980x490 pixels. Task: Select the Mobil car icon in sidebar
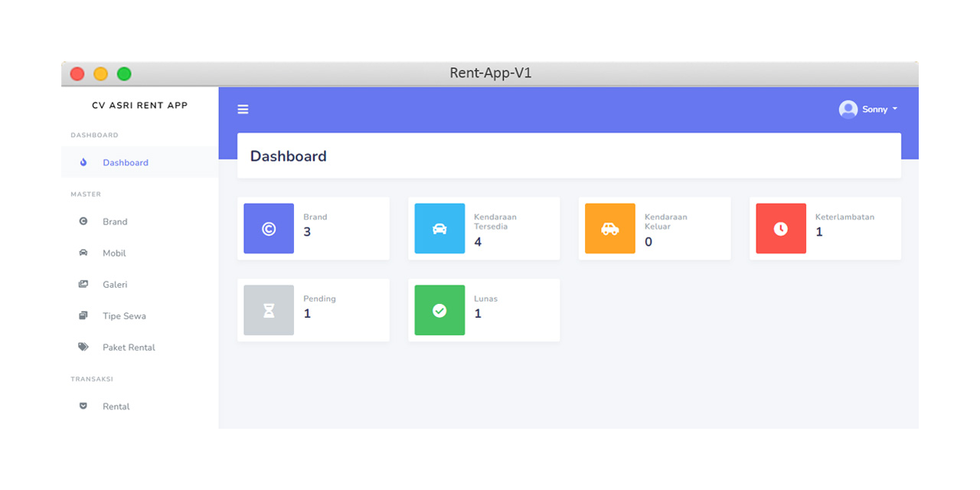pyautogui.click(x=83, y=253)
